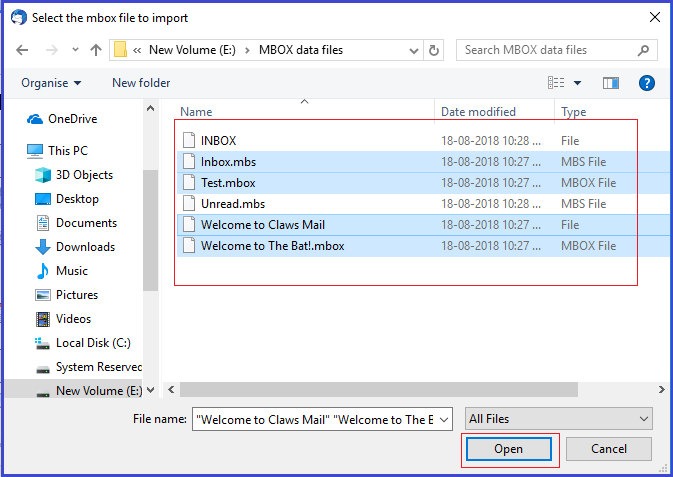This screenshot has width=673, height=477.
Task: Expand the address bar path history dropdown
Action: (x=414, y=51)
